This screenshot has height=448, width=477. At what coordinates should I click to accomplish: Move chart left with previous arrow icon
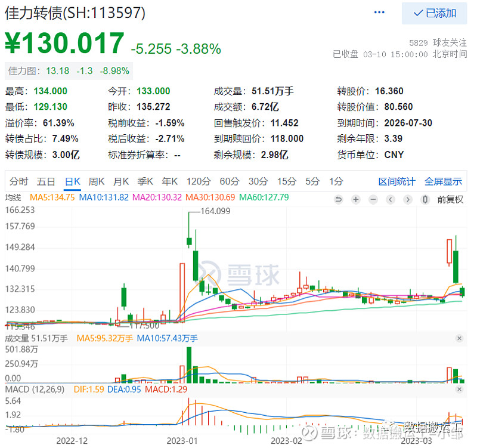click(391, 200)
